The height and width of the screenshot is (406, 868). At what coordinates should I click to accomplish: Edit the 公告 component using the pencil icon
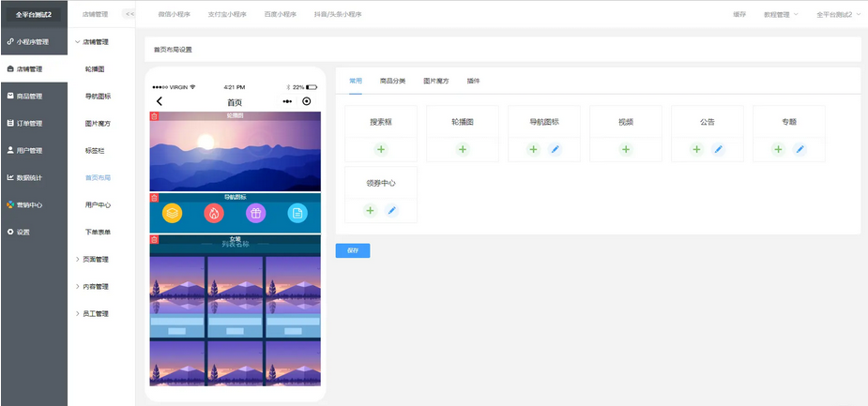(718, 150)
